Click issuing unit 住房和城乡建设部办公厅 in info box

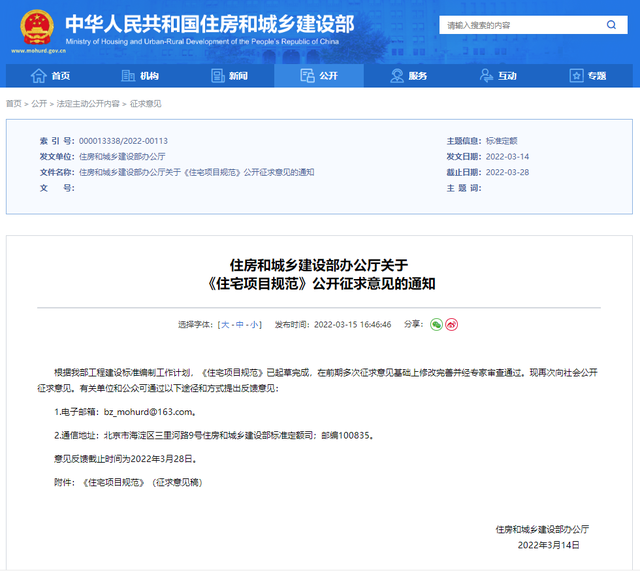122,157
